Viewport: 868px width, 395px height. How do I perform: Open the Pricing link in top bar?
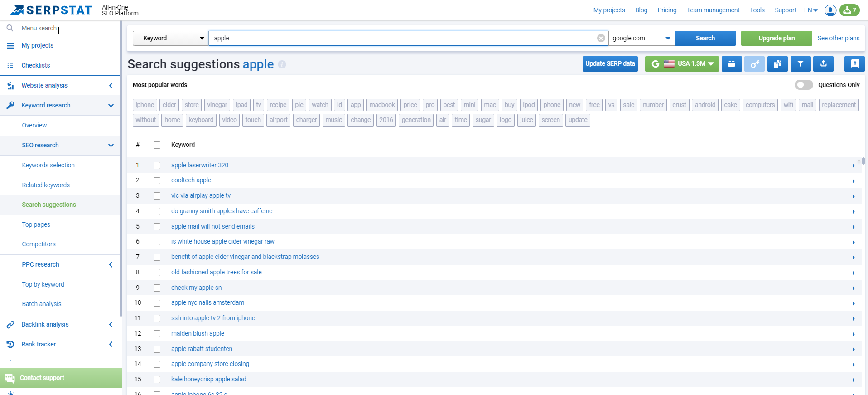(667, 10)
